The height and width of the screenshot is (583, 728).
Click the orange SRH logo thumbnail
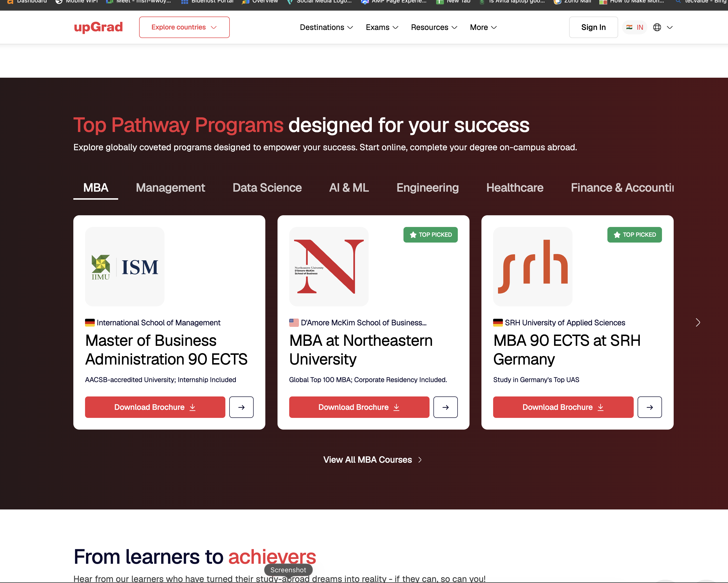point(533,267)
